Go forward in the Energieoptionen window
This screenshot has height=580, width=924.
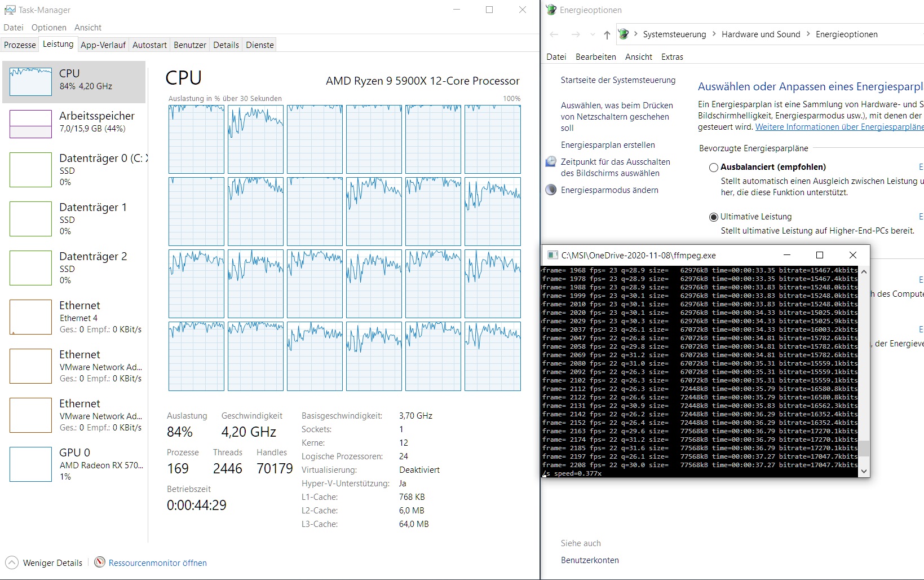click(575, 34)
